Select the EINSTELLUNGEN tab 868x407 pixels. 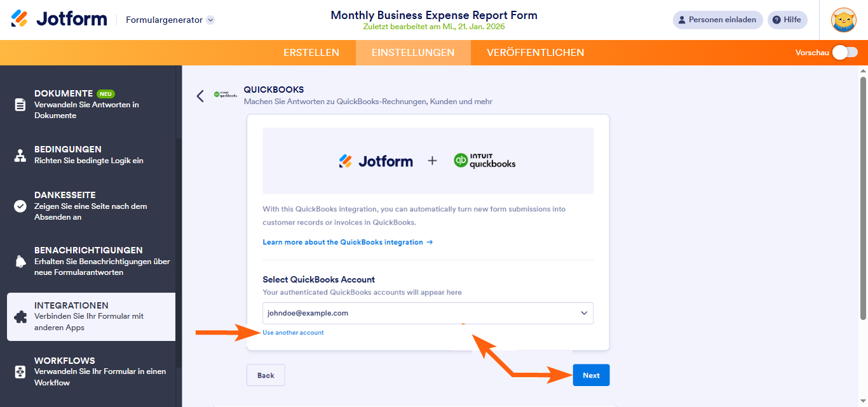pyautogui.click(x=413, y=53)
